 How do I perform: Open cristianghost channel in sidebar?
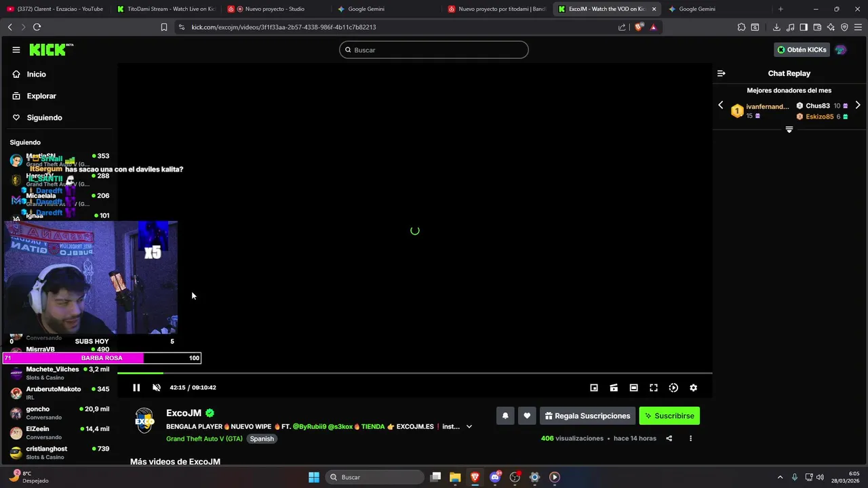pos(60,453)
